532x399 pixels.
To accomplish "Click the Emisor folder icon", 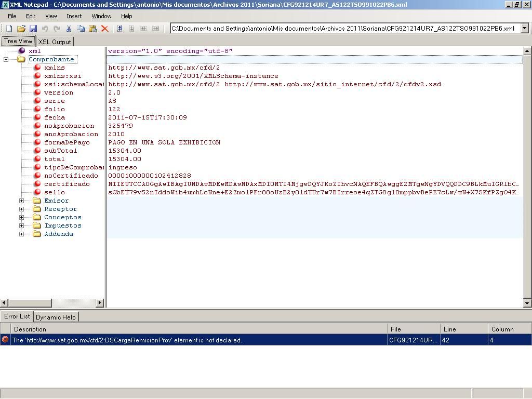I will (37, 201).
